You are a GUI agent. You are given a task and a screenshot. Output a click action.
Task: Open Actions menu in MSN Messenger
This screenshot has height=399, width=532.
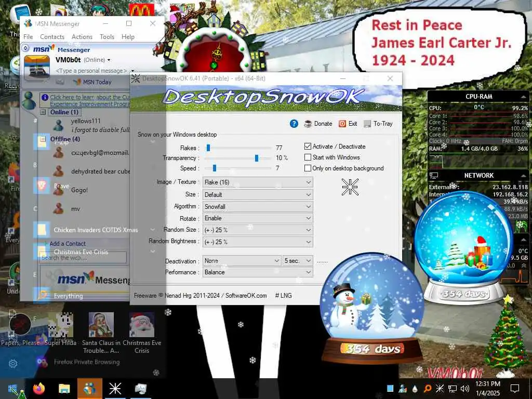[82, 37]
